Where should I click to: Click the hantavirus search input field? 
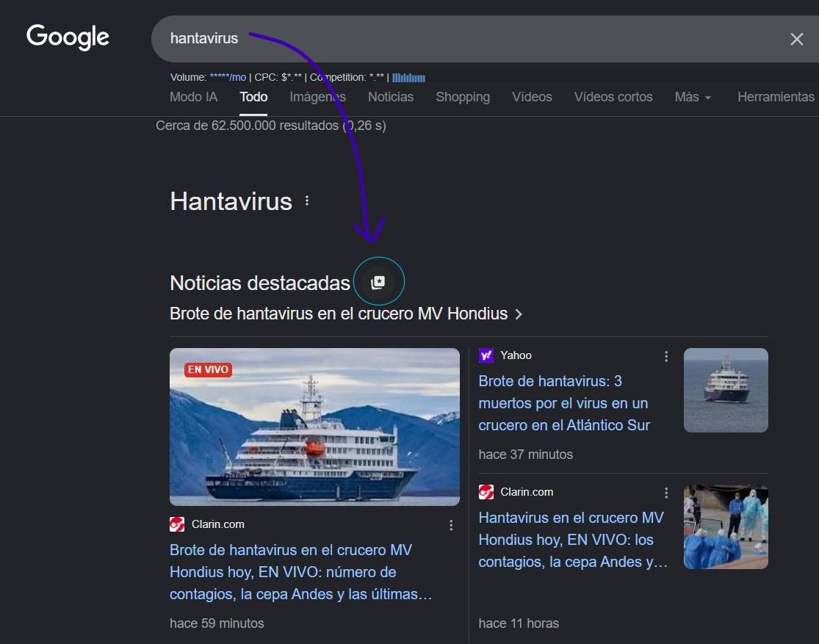(470, 39)
